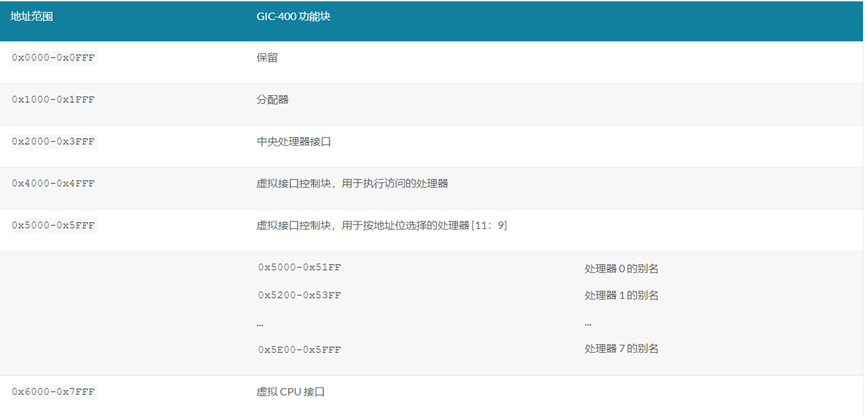The height and width of the screenshot is (416, 865).
Task: Click sub-range 0x5200-0x53FF
Action: [300, 295]
